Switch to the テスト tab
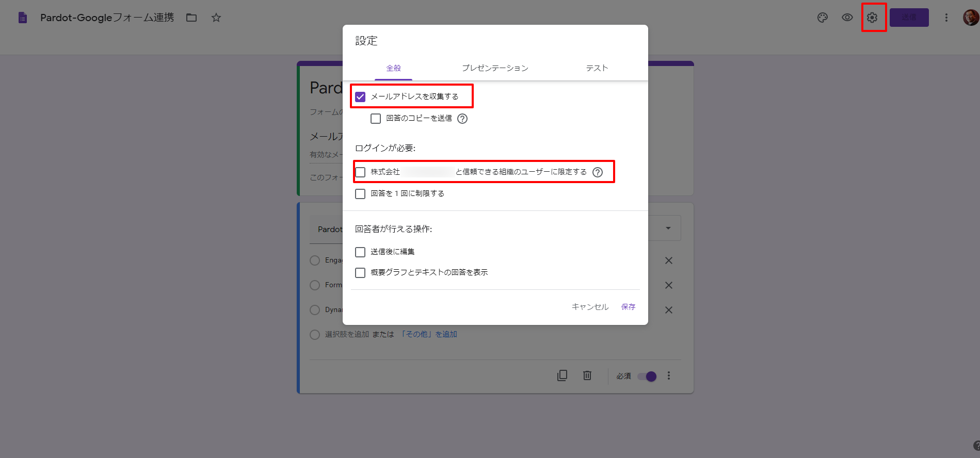Viewport: 980px width, 458px height. [597, 68]
